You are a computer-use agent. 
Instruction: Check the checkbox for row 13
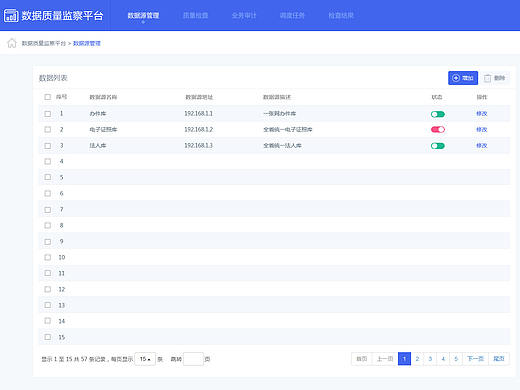pyautogui.click(x=48, y=305)
